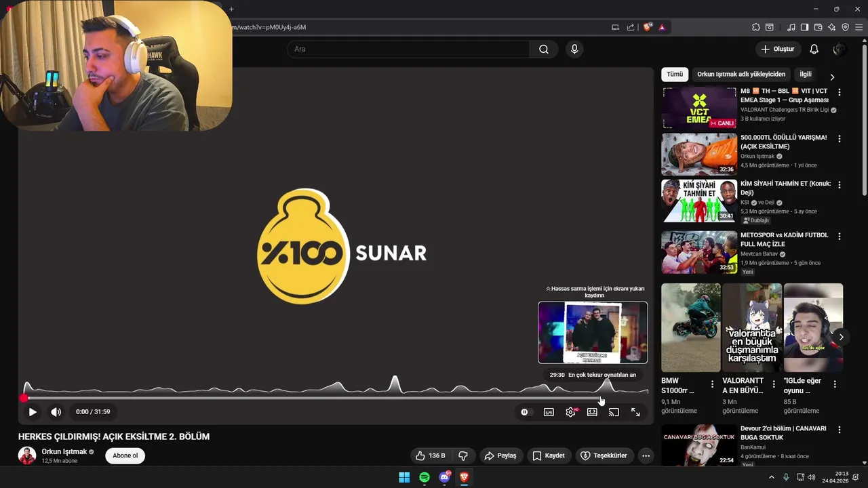Open Spotify from the taskbar
The height and width of the screenshot is (488, 868).
tap(425, 477)
